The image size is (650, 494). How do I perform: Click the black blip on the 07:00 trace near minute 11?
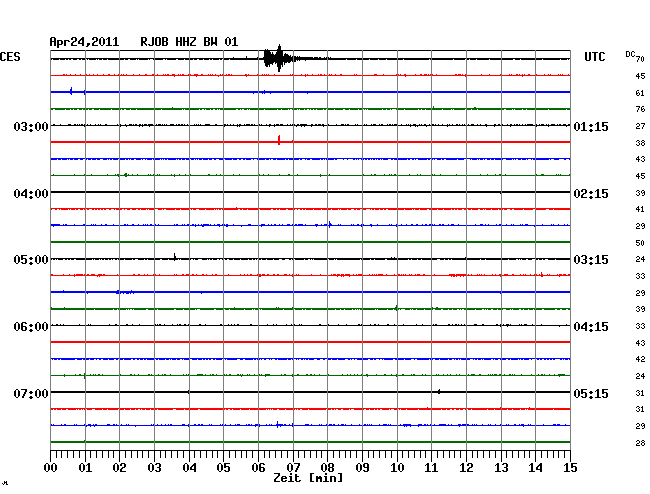point(439,391)
